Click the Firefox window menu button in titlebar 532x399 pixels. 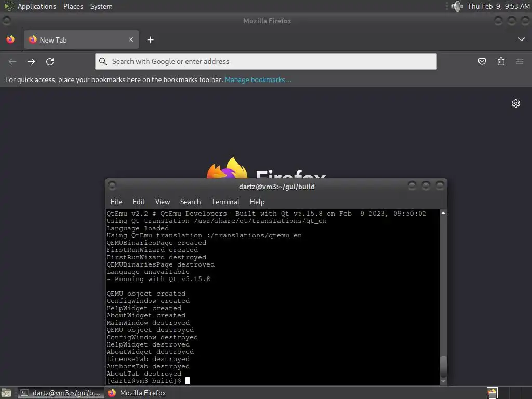[7, 21]
